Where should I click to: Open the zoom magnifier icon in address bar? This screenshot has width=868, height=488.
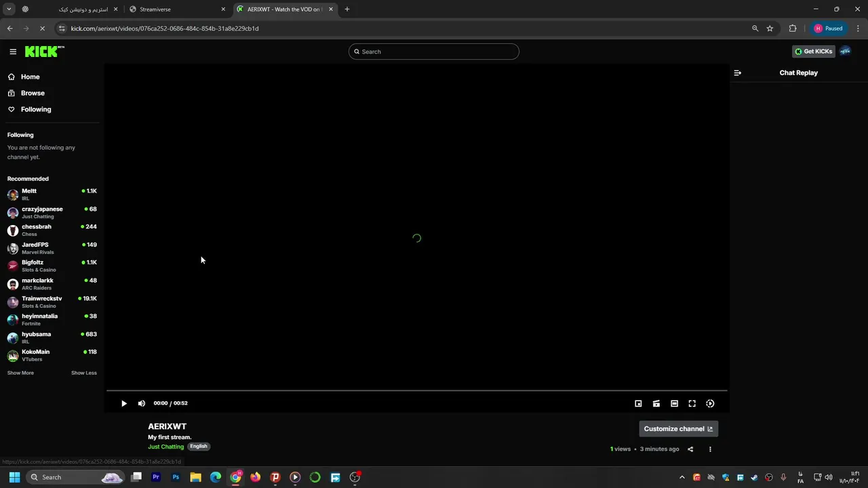(x=755, y=28)
